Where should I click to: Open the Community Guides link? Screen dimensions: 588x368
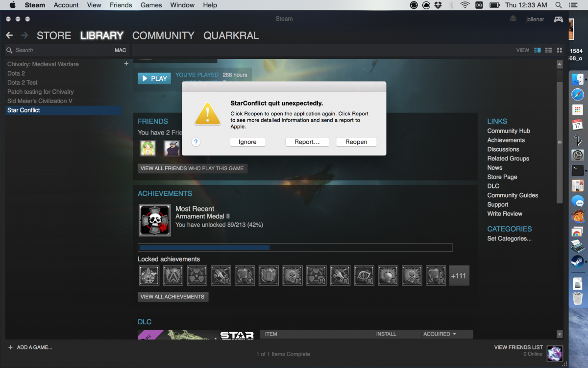click(x=513, y=195)
